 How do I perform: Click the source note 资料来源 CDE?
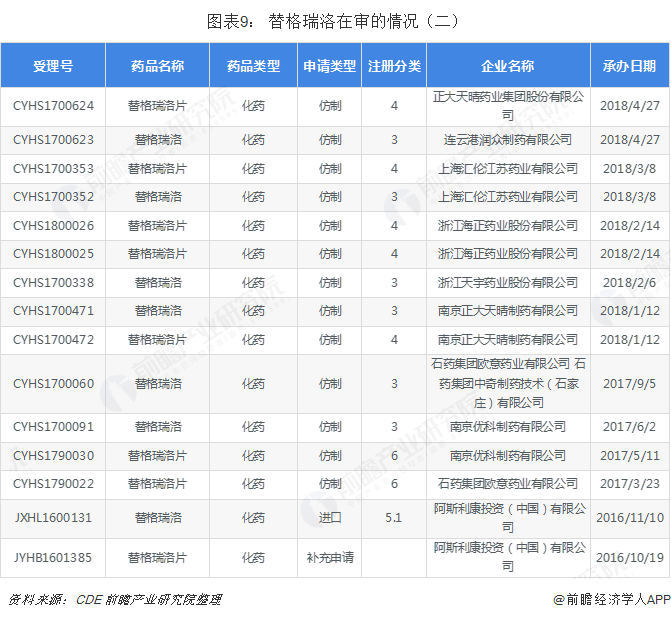tap(115, 600)
